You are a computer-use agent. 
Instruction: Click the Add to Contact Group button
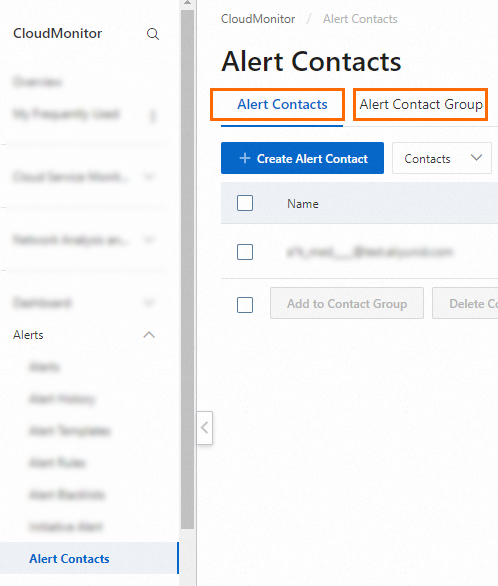click(x=347, y=303)
